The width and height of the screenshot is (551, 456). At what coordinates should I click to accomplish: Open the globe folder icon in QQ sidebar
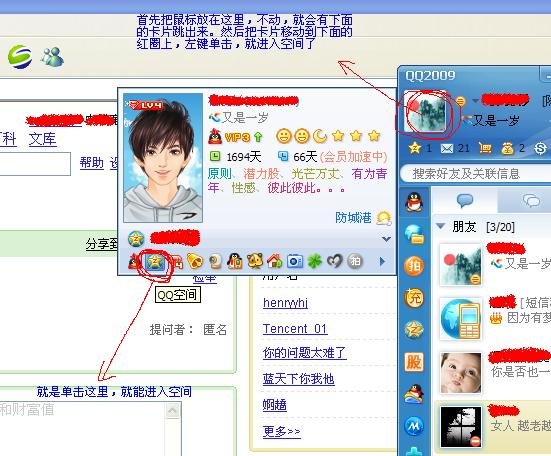[x=414, y=235]
